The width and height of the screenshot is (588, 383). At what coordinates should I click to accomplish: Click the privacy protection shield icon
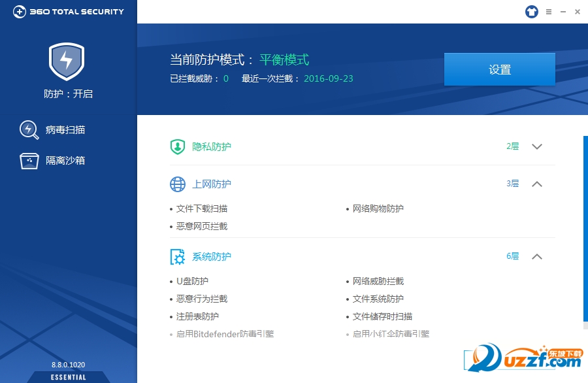pos(178,147)
